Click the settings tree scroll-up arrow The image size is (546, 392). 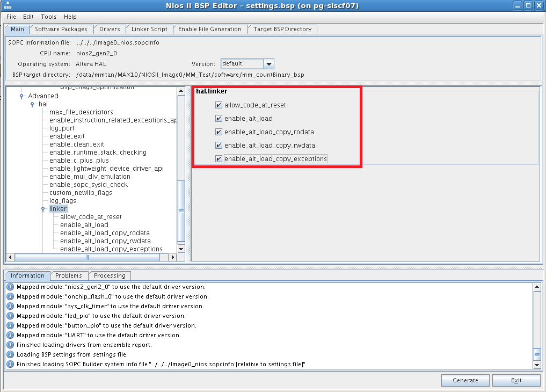[x=181, y=91]
